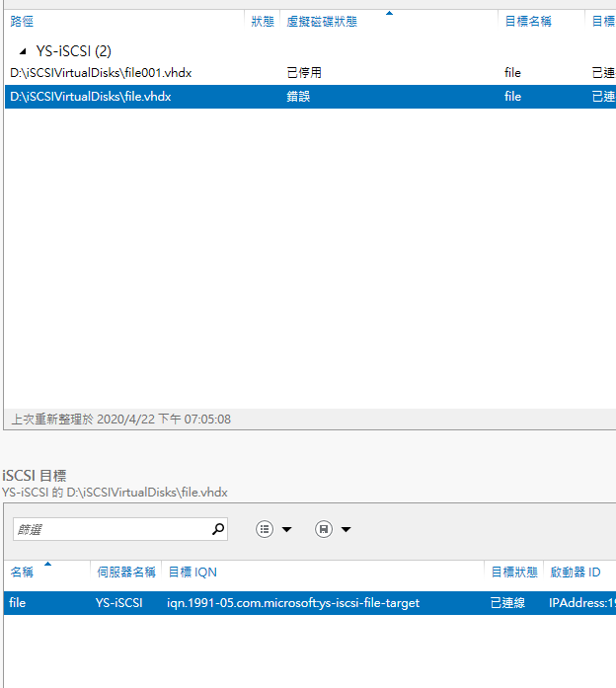This screenshot has width=616, height=688.
Task: Sort by 目標名稱 column header
Action: point(528,21)
